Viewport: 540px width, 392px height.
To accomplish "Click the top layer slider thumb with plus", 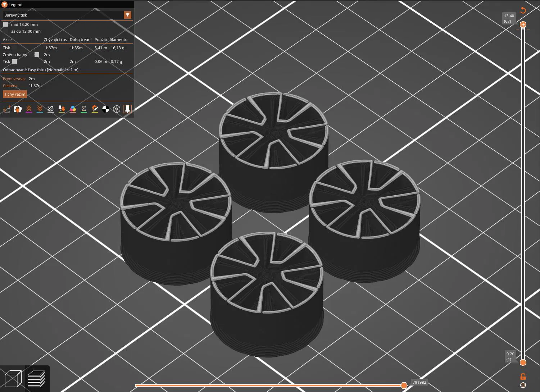I will pos(523,24).
